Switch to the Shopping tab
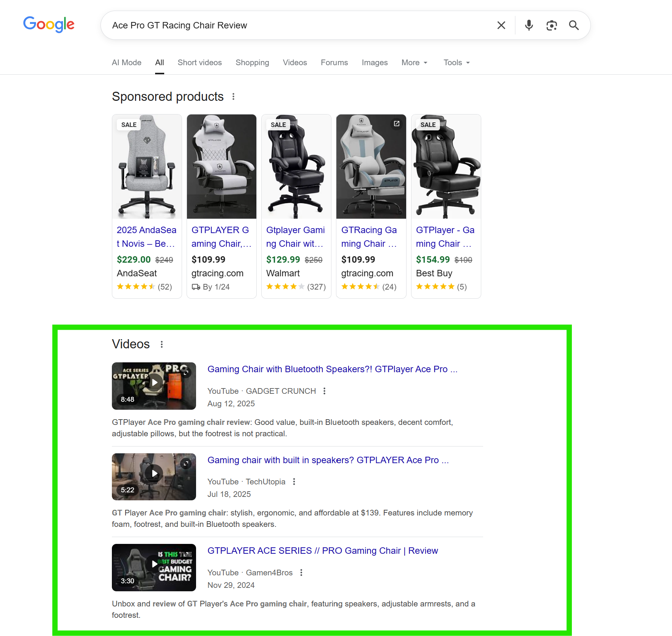672x636 pixels. click(252, 63)
